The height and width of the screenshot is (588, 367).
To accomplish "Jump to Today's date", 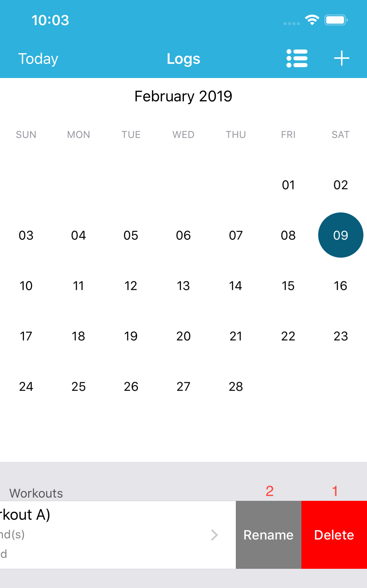I will click(x=38, y=59).
